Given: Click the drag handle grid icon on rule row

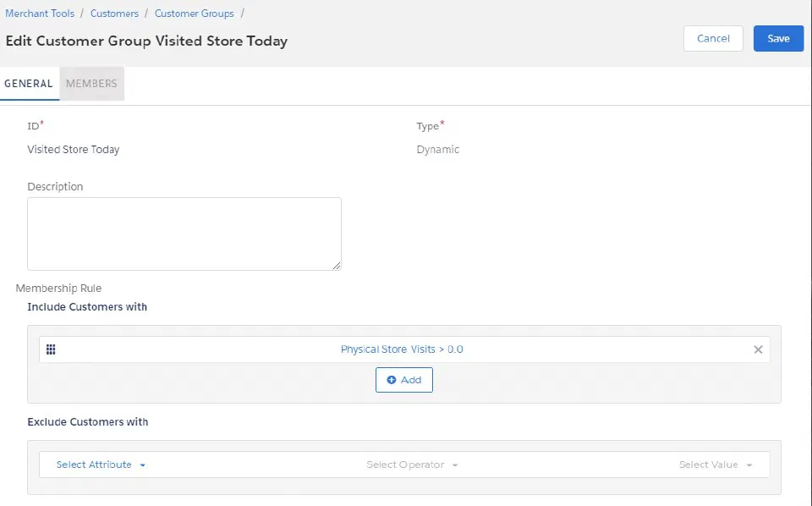Looking at the screenshot, I should (51, 349).
